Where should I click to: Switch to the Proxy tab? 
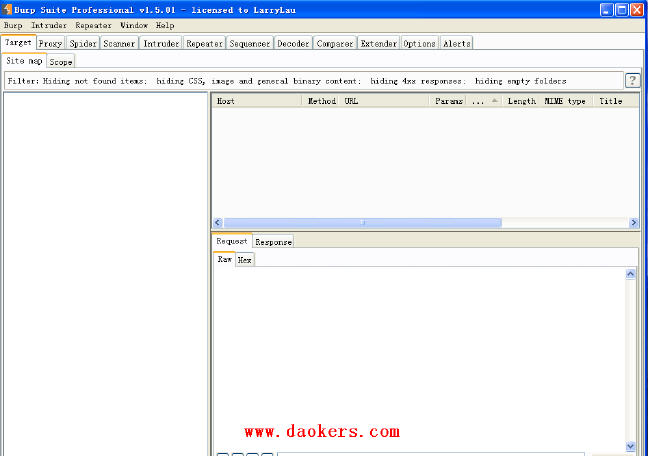[50, 43]
